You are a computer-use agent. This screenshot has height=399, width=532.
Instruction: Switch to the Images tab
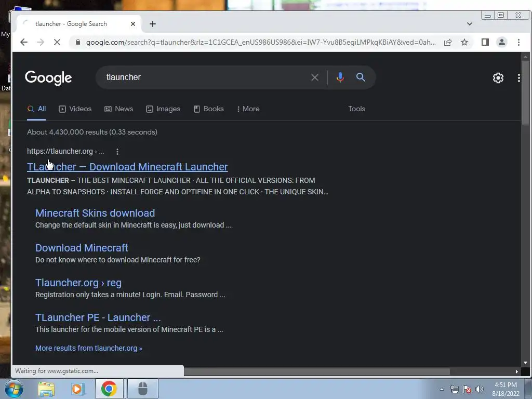(x=163, y=109)
